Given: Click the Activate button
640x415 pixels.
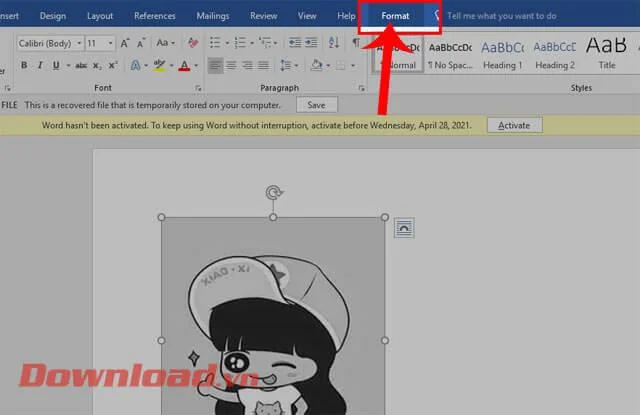Looking at the screenshot, I should click(x=514, y=125).
